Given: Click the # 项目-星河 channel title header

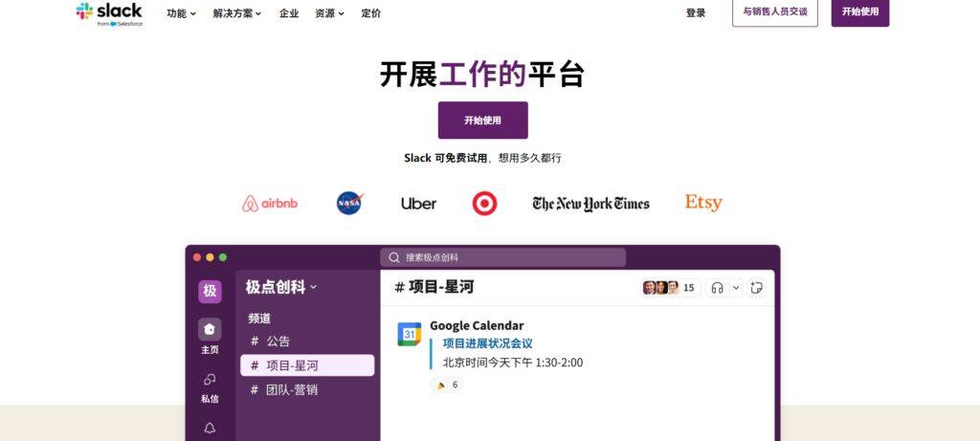Looking at the screenshot, I should point(434,287).
